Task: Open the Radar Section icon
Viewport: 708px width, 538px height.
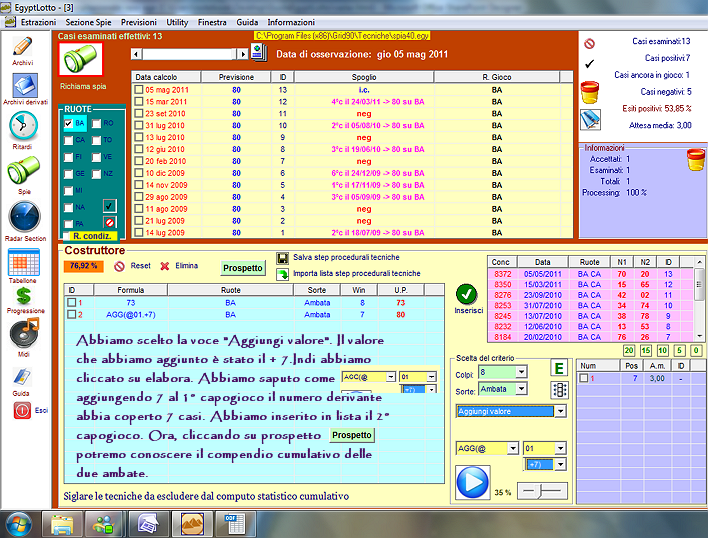Action: (24, 217)
